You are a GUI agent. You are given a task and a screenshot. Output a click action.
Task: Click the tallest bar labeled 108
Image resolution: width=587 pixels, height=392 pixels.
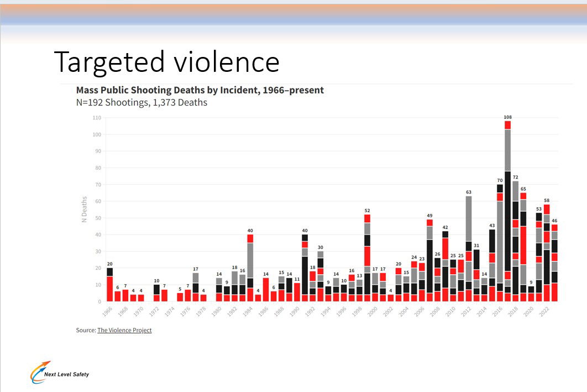(x=507, y=210)
